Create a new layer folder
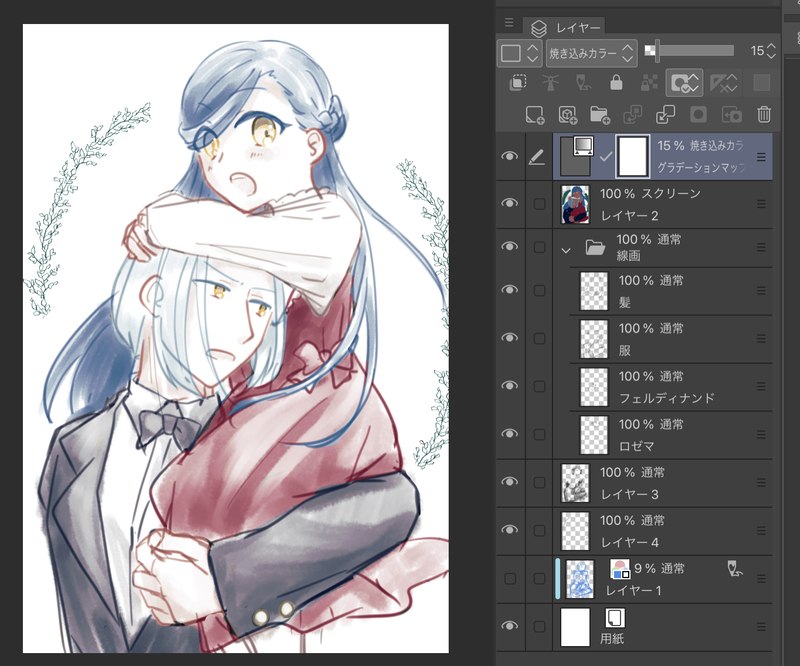The image size is (800, 666). 600,115
